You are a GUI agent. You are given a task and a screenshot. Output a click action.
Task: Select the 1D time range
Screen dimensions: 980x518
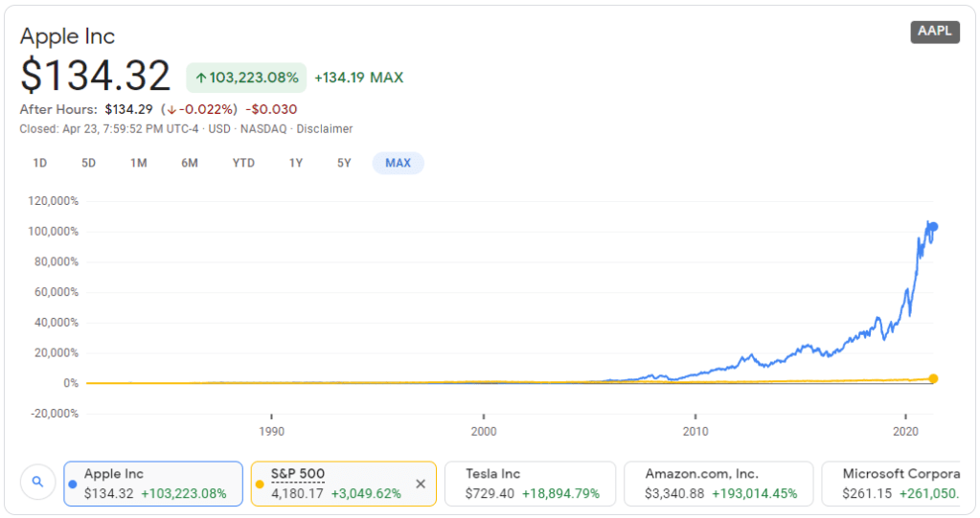[40, 163]
